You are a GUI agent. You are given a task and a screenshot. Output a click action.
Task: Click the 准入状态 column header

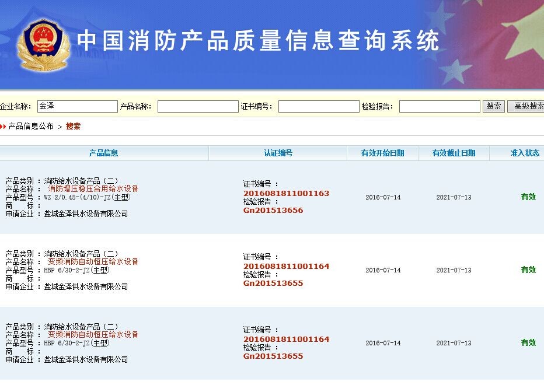pyautogui.click(x=525, y=153)
